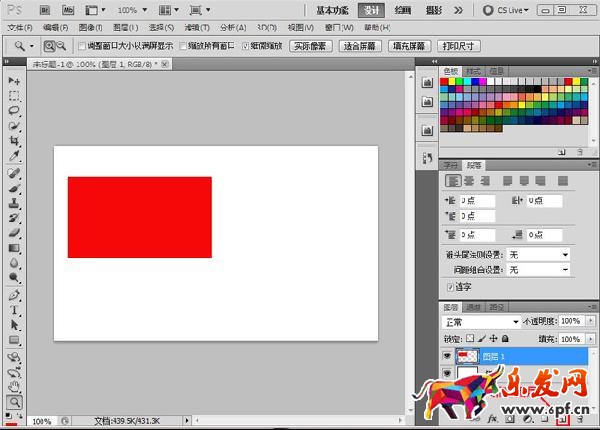Select the Crop tool
Viewport: 600px width, 430px height.
(x=14, y=142)
